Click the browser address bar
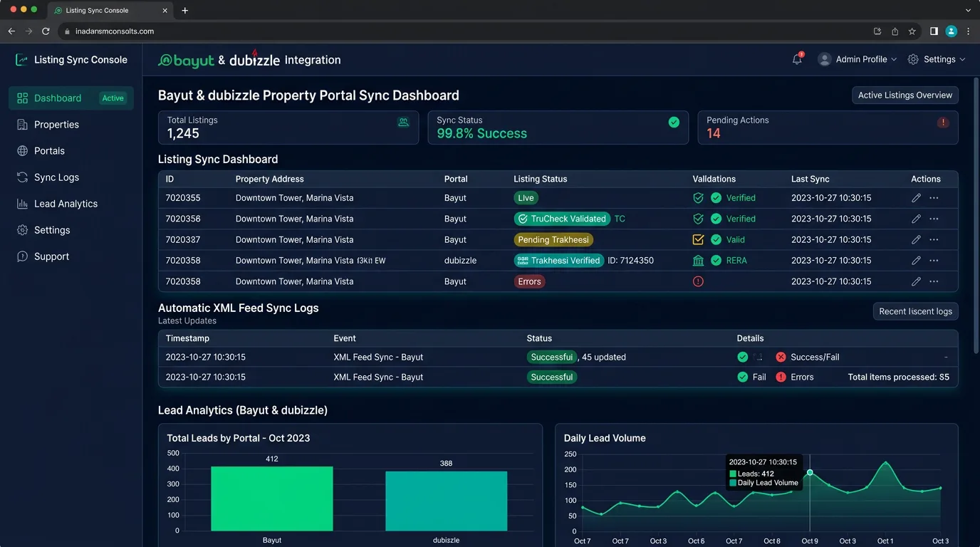This screenshot has height=547, width=980. [463, 31]
